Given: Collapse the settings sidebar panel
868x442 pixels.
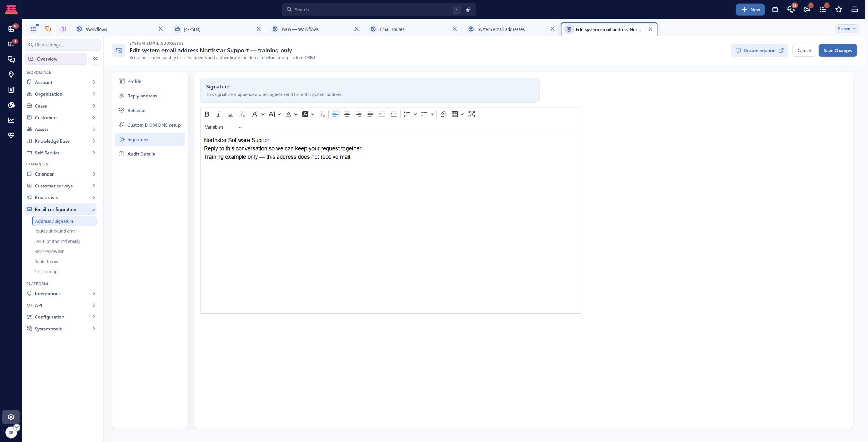Looking at the screenshot, I should (95, 59).
